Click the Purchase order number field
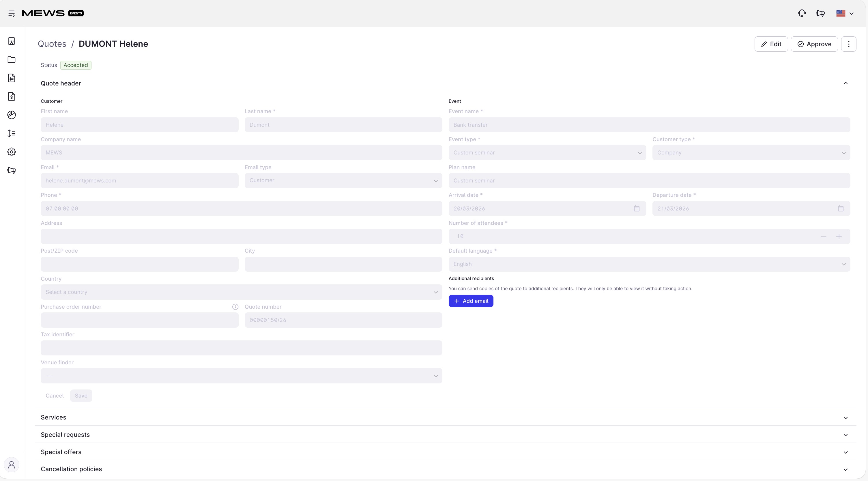This screenshot has height=481, width=868. 139,320
